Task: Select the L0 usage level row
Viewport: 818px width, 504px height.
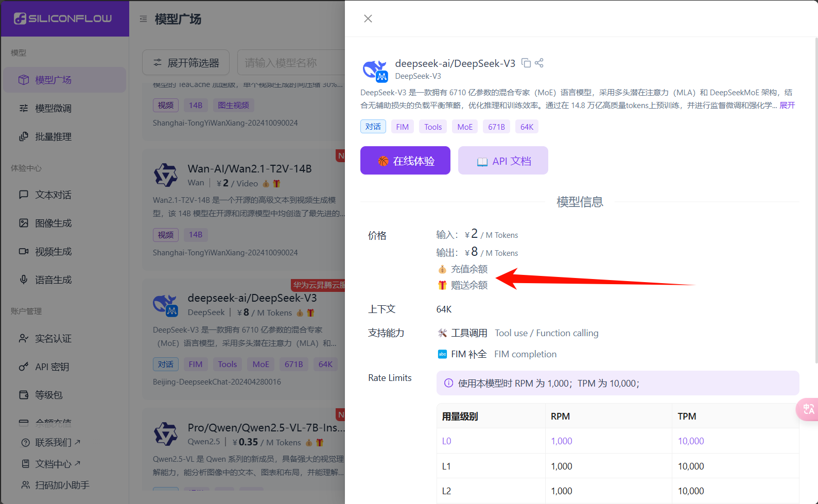Action: tap(618, 441)
